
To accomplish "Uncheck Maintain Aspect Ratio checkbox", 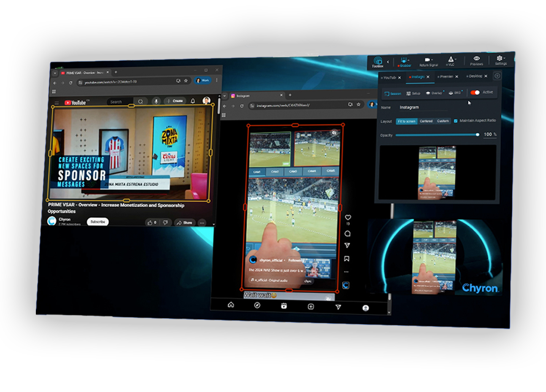I will coord(456,121).
